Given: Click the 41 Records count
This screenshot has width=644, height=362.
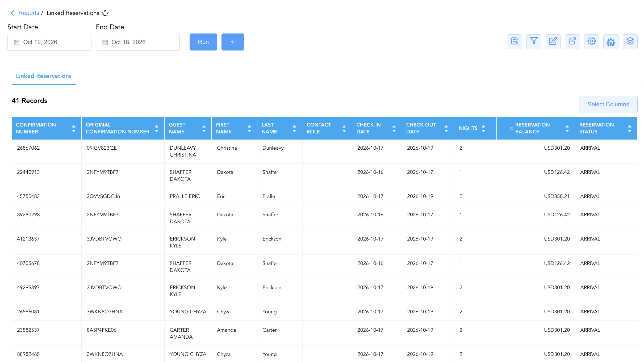Looking at the screenshot, I should [30, 101].
